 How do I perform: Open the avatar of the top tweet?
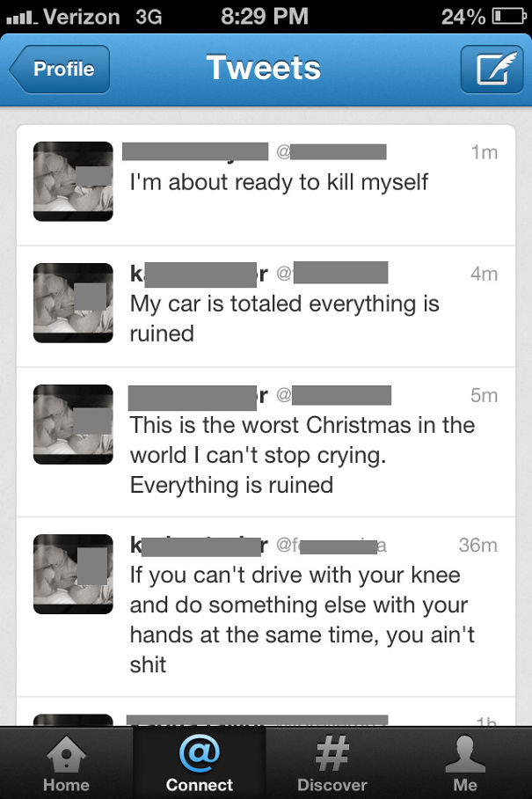coord(72,181)
